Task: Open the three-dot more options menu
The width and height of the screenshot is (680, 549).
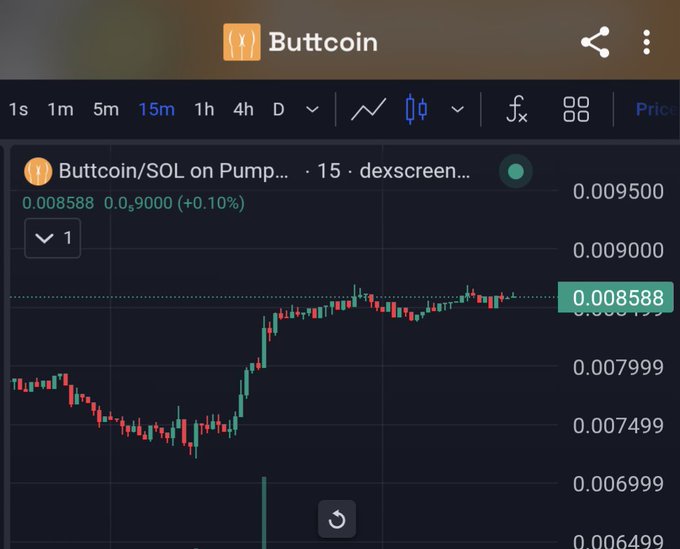Action: (646, 42)
